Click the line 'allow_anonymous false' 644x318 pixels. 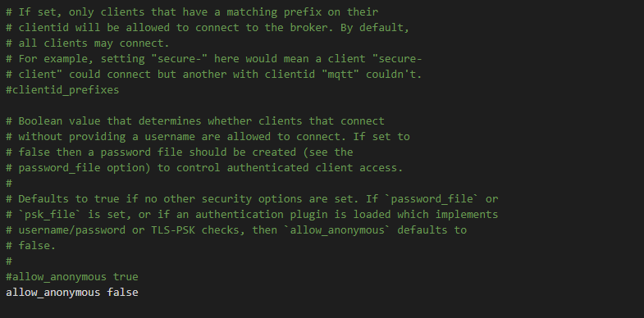(72, 293)
